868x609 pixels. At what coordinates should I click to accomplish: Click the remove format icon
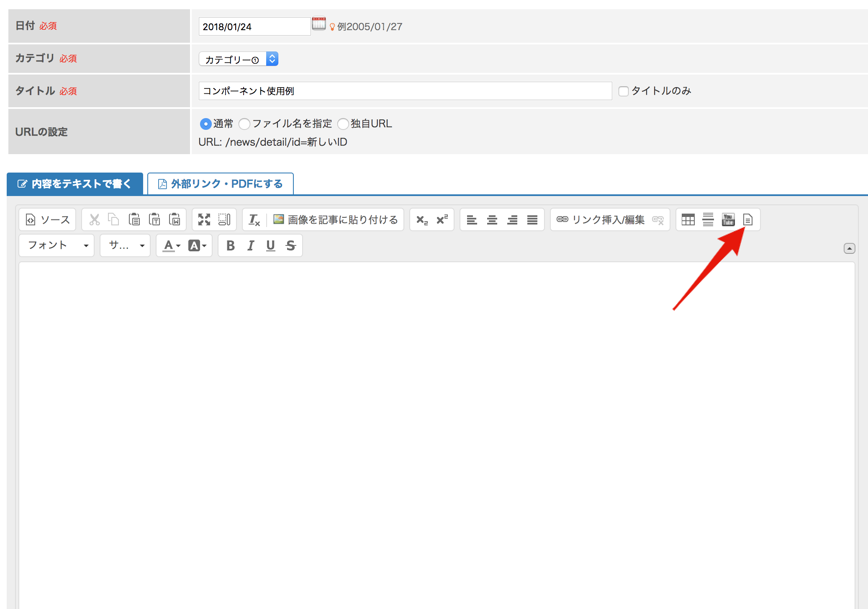coord(254,219)
